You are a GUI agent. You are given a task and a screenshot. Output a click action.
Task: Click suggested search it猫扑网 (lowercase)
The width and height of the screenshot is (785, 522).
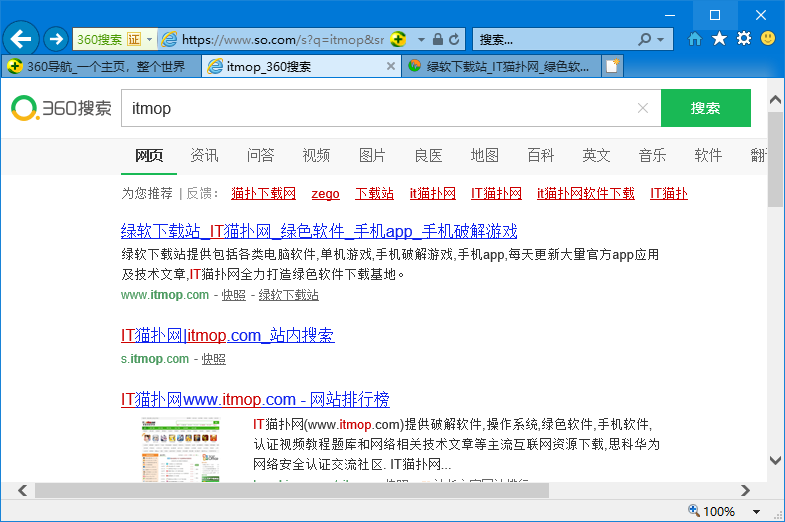(x=433, y=193)
